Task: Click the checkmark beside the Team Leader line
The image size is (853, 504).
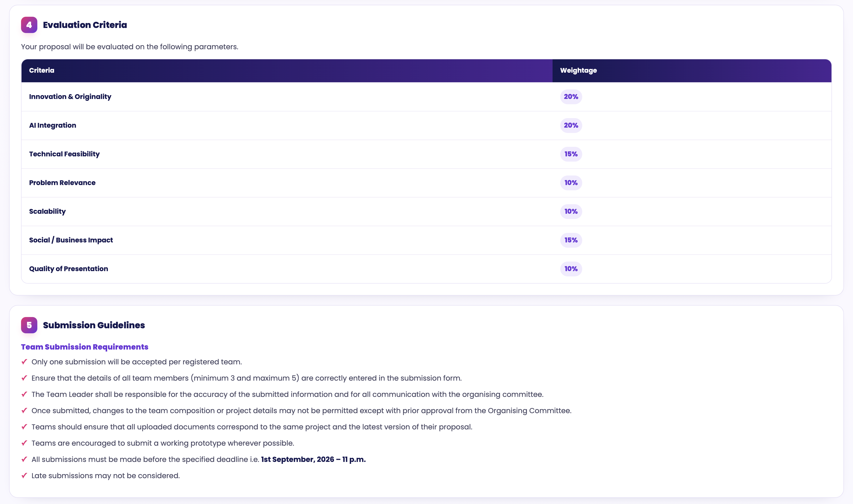Action: click(x=24, y=394)
